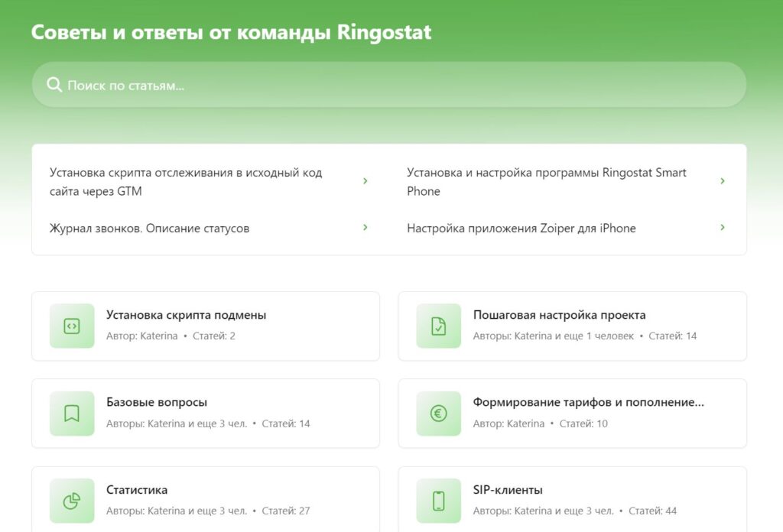Focus the Поиск по статьям search field
783x532 pixels.
pyautogui.click(x=389, y=85)
